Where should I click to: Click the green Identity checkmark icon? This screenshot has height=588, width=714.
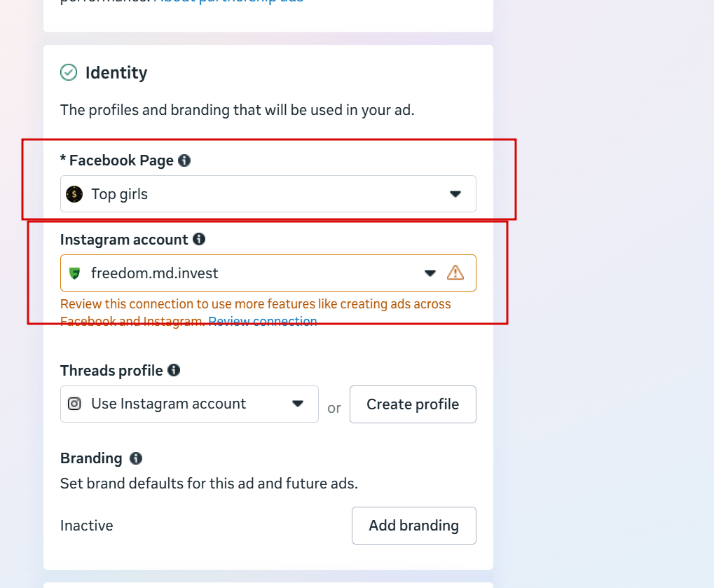pyautogui.click(x=69, y=72)
